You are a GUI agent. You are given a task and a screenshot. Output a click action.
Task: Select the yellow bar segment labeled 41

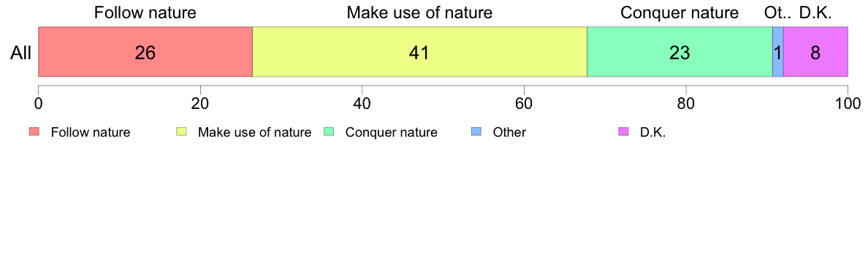click(419, 52)
